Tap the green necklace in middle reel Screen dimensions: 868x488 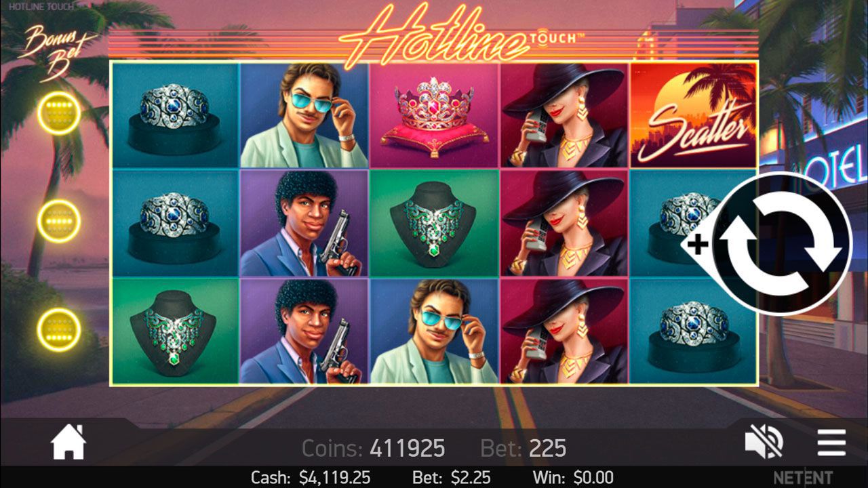pos(434,223)
